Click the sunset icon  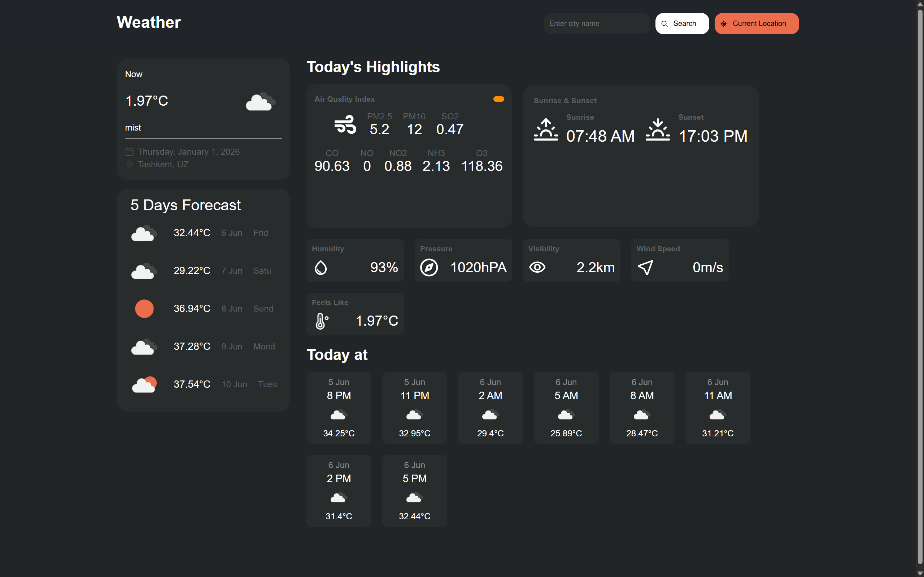658,130
